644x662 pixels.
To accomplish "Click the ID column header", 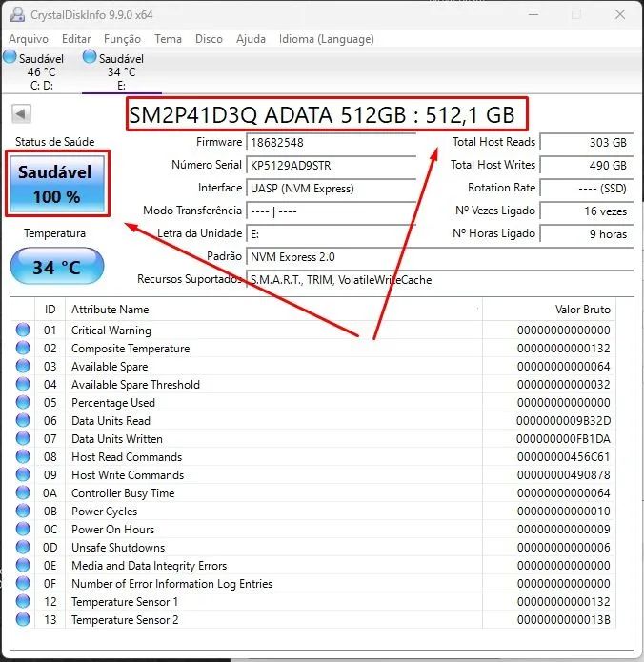I will point(50,310).
